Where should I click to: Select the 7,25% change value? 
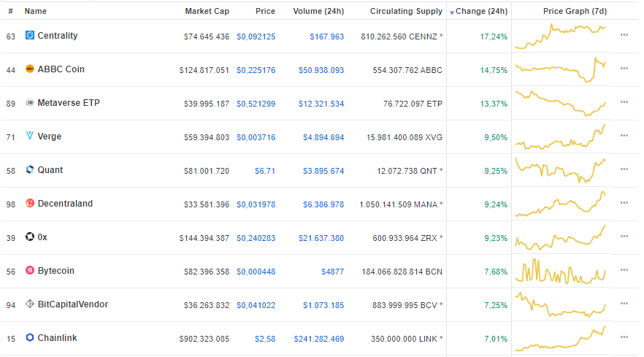(x=496, y=305)
